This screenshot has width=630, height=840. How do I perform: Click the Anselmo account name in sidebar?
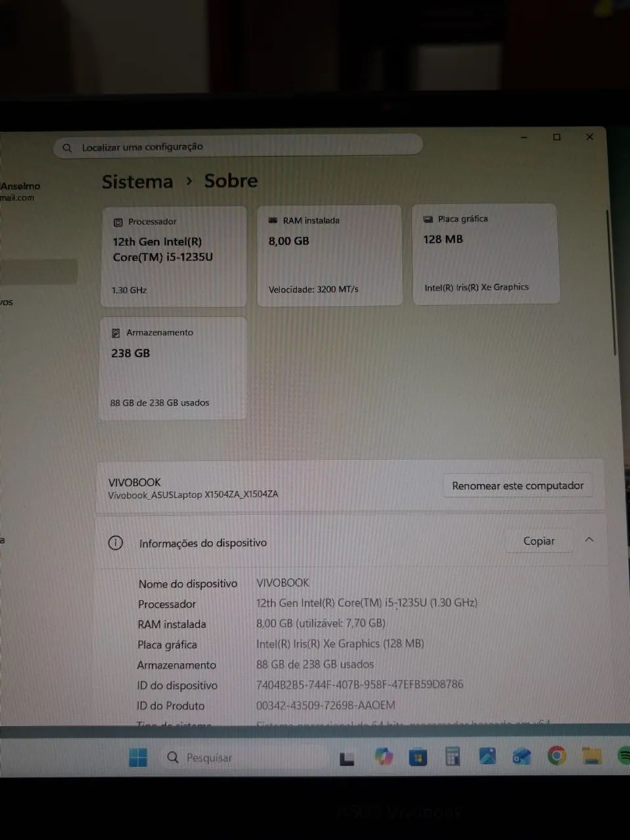tap(20, 186)
